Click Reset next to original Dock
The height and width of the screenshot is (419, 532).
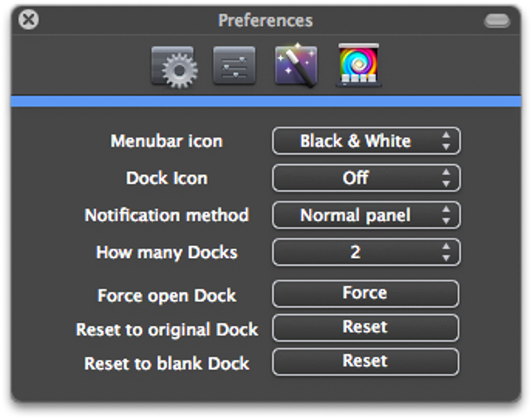point(365,328)
